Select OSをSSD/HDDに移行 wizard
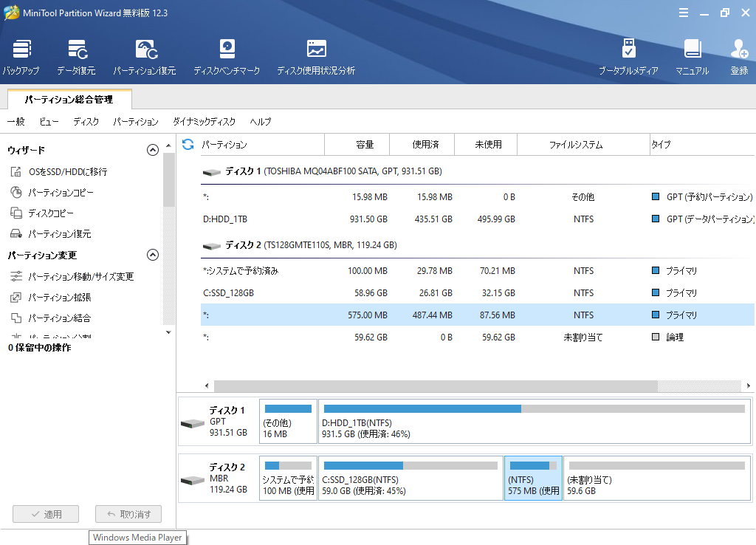This screenshot has height=545, width=756. [x=59, y=172]
